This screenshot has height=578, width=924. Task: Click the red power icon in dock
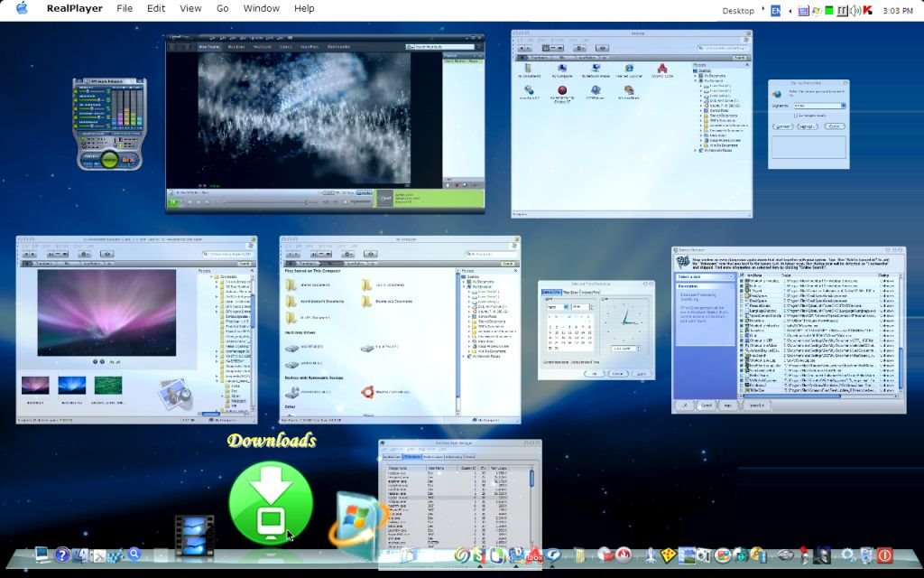[x=884, y=555]
